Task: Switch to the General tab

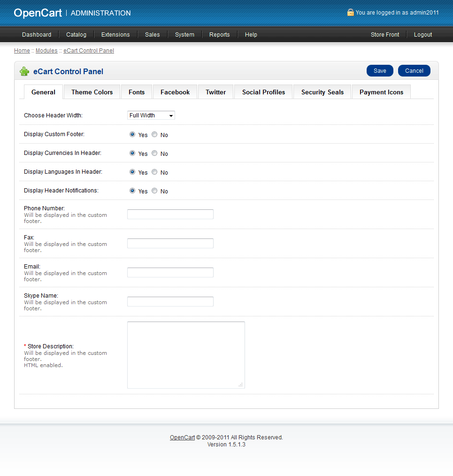Action: (43, 92)
